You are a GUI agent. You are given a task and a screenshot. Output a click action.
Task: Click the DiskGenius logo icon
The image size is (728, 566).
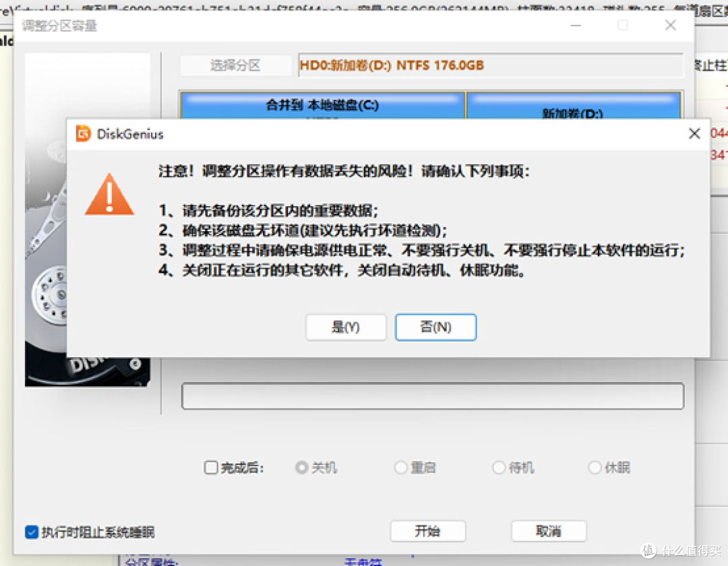(x=83, y=133)
